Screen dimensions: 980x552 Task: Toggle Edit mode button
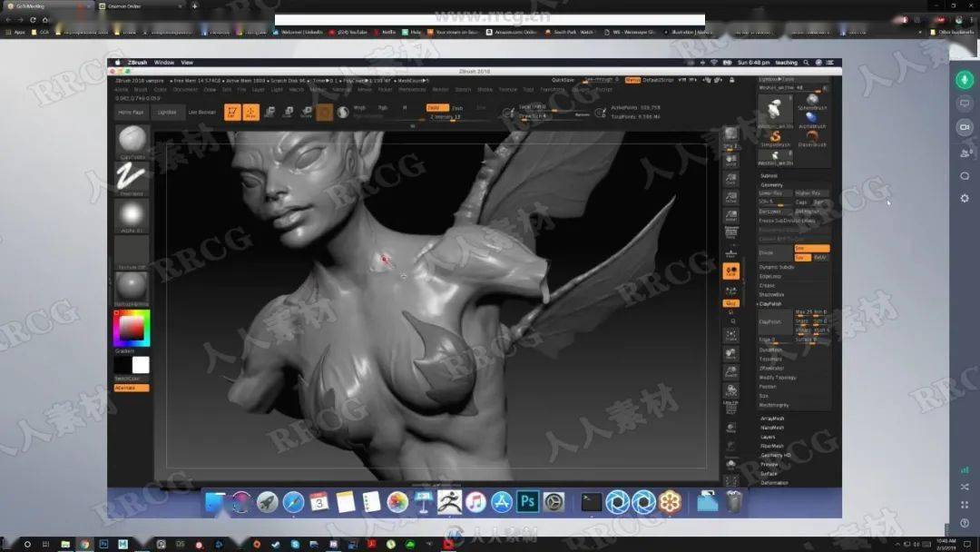point(232,112)
